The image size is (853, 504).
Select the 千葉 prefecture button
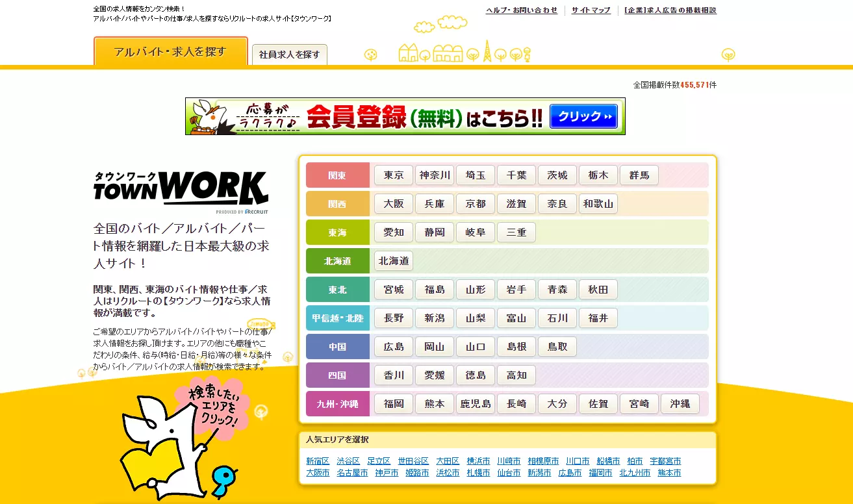point(516,175)
